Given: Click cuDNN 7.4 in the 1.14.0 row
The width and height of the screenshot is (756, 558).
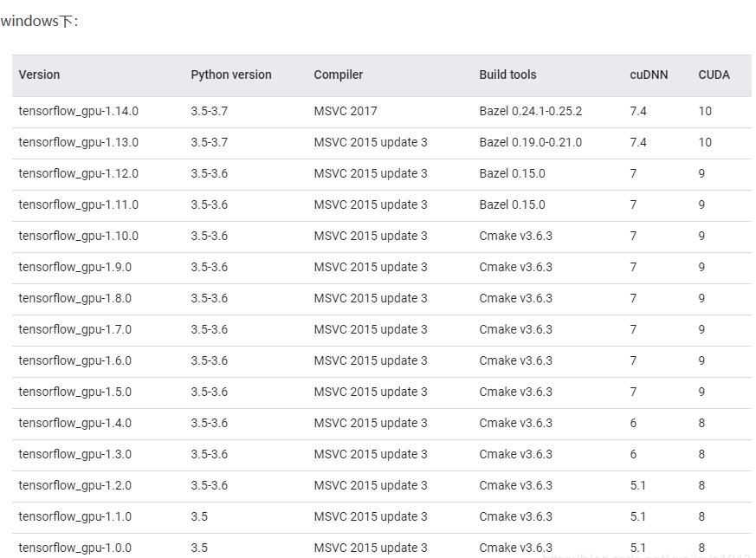Looking at the screenshot, I should (x=638, y=112).
